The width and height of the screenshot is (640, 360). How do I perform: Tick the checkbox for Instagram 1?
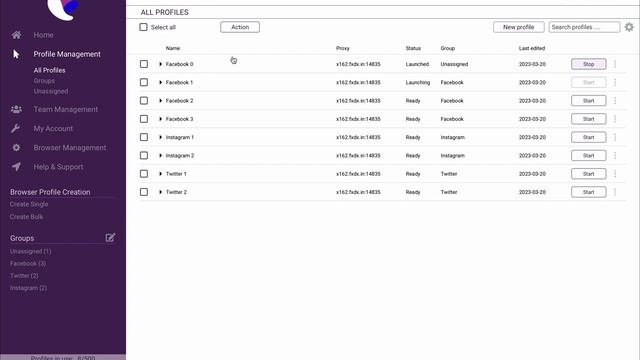144,137
